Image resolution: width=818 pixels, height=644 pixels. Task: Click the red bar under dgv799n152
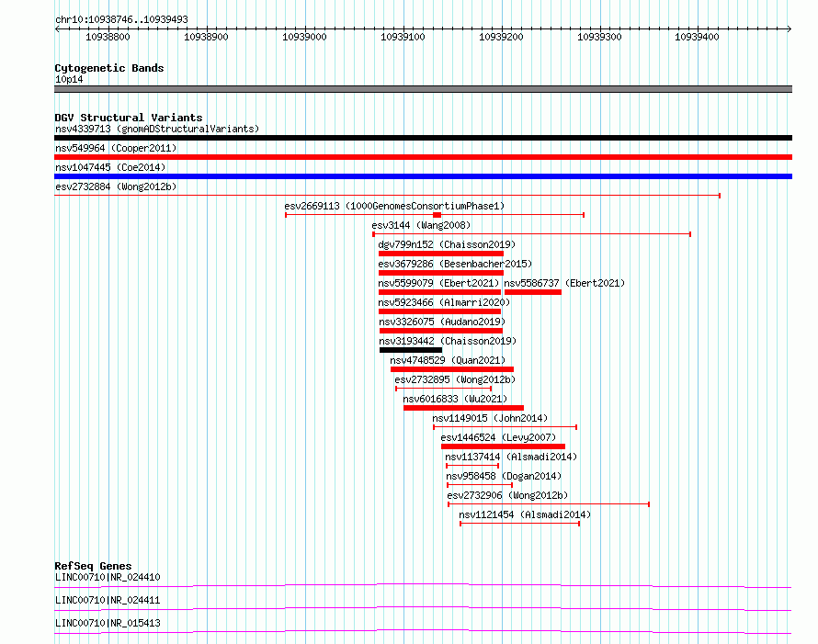(441, 254)
